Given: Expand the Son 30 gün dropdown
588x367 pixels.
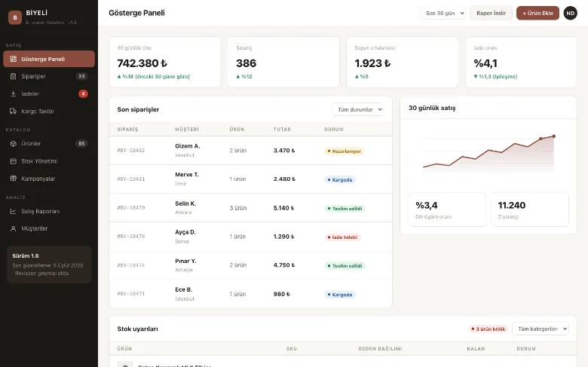Looking at the screenshot, I should click(443, 13).
